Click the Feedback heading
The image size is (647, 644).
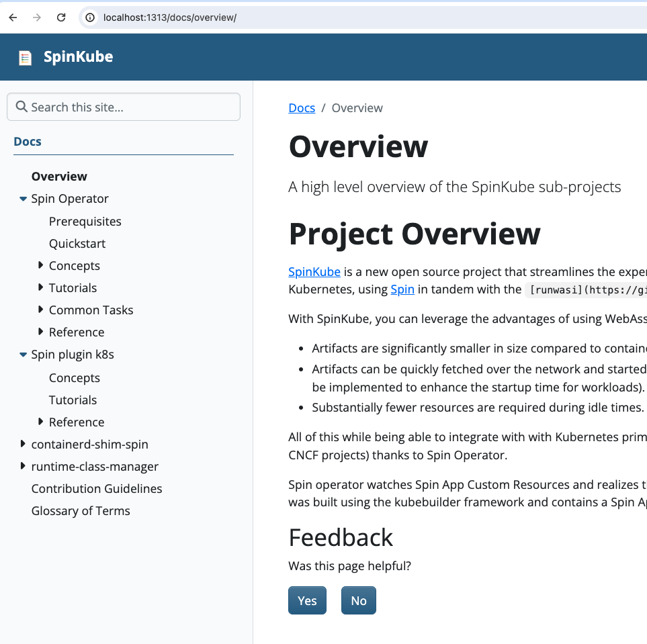pos(341,538)
